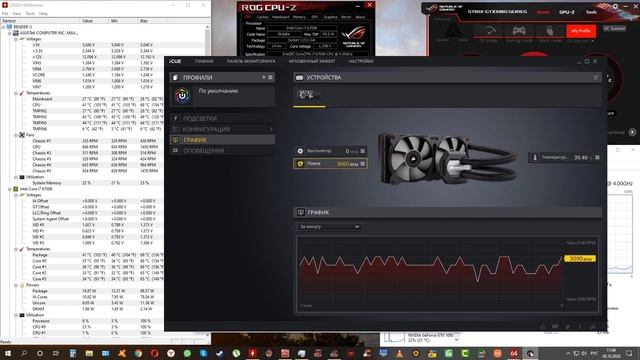
Task: Open the temperature sensor row options icon
Action: click(597, 157)
